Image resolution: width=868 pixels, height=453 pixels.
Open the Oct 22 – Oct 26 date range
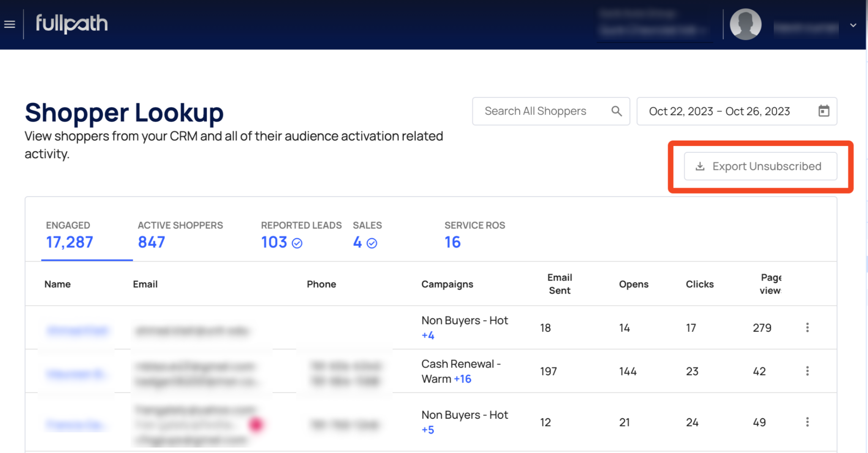(737, 111)
